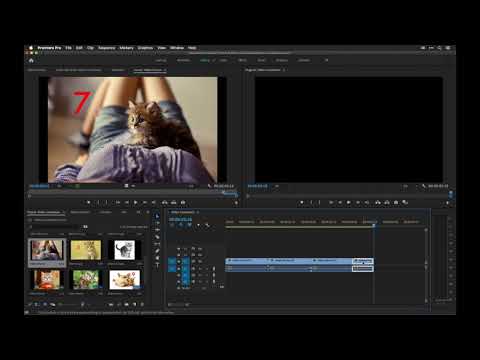Image resolution: width=480 pixels, height=360 pixels.
Task: Open Source monitor playback resolution dropdown
Action: pos(191,186)
